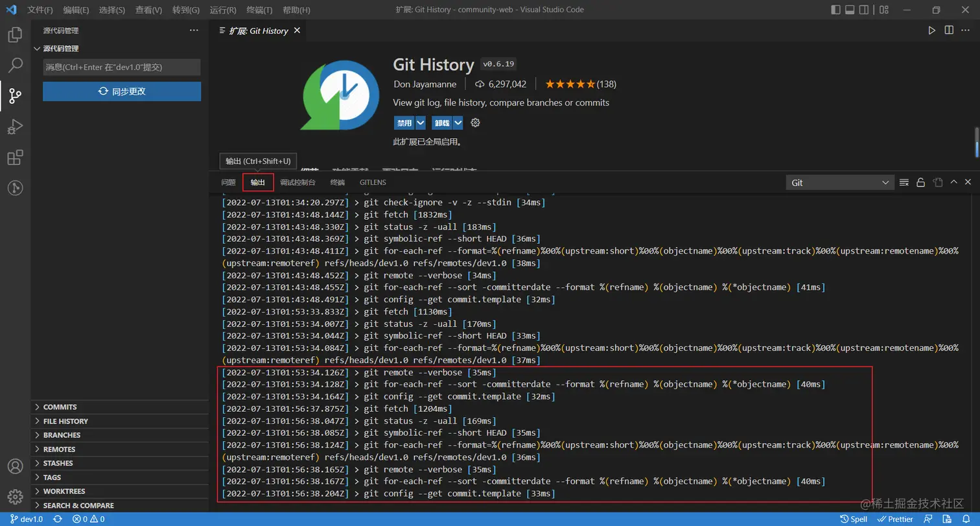Open source control panel more actions (…)
980x526 pixels.
194,30
